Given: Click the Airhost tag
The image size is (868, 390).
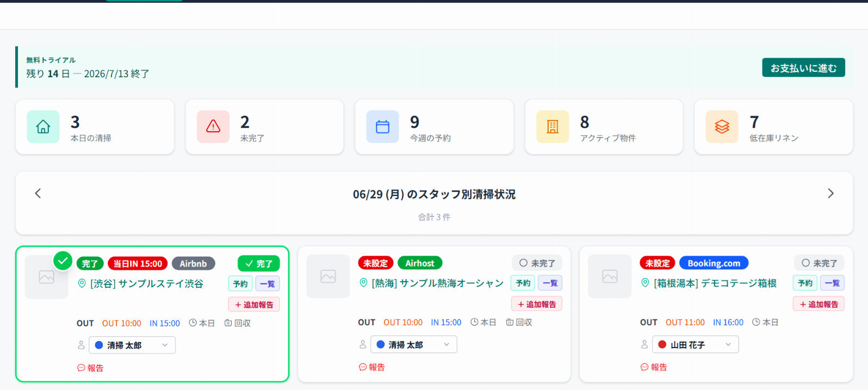Looking at the screenshot, I should 420,263.
